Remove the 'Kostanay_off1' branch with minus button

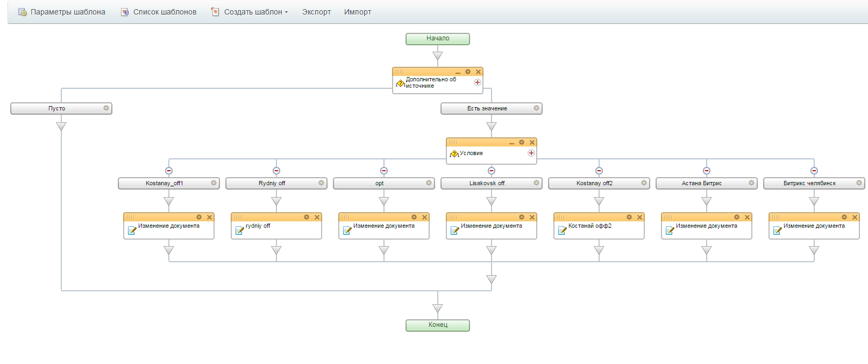click(x=169, y=171)
